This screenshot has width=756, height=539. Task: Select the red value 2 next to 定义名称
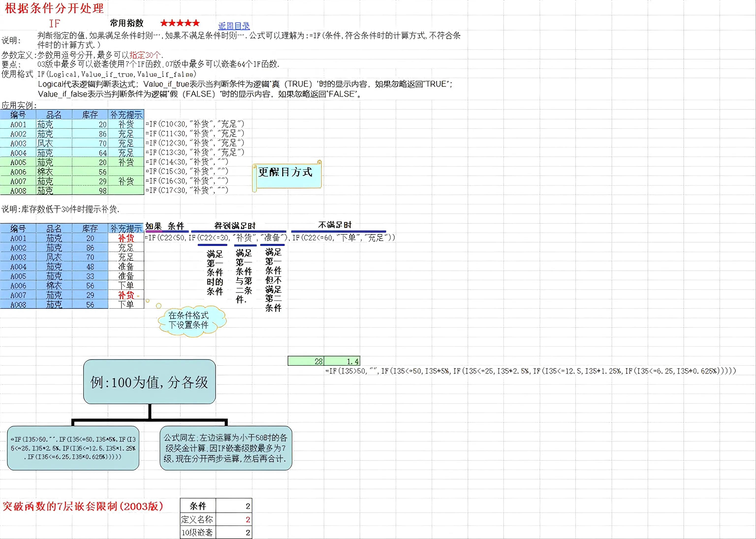pos(234,519)
